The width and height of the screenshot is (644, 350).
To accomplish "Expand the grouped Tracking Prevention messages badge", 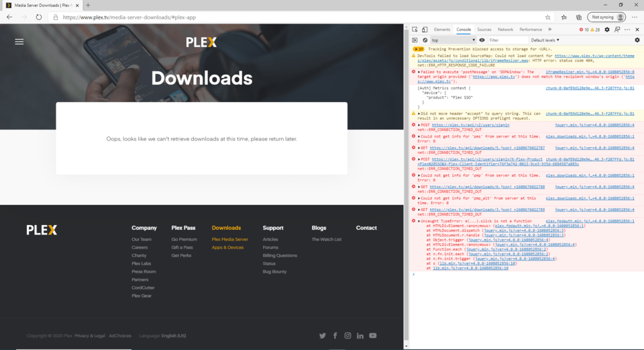I will [419, 49].
